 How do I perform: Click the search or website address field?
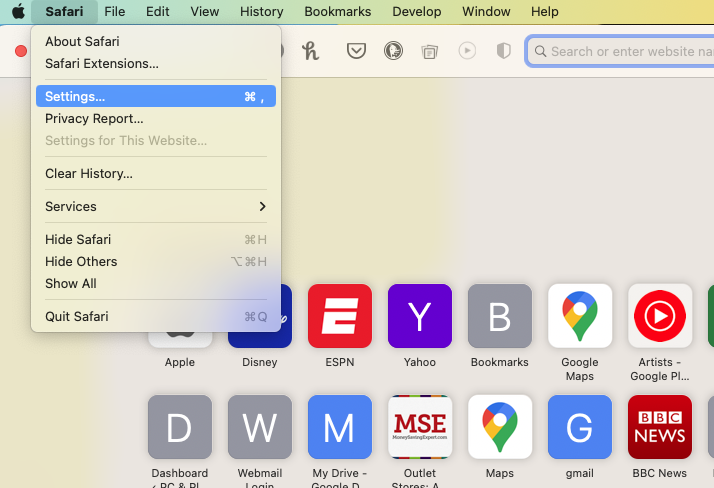(619, 51)
